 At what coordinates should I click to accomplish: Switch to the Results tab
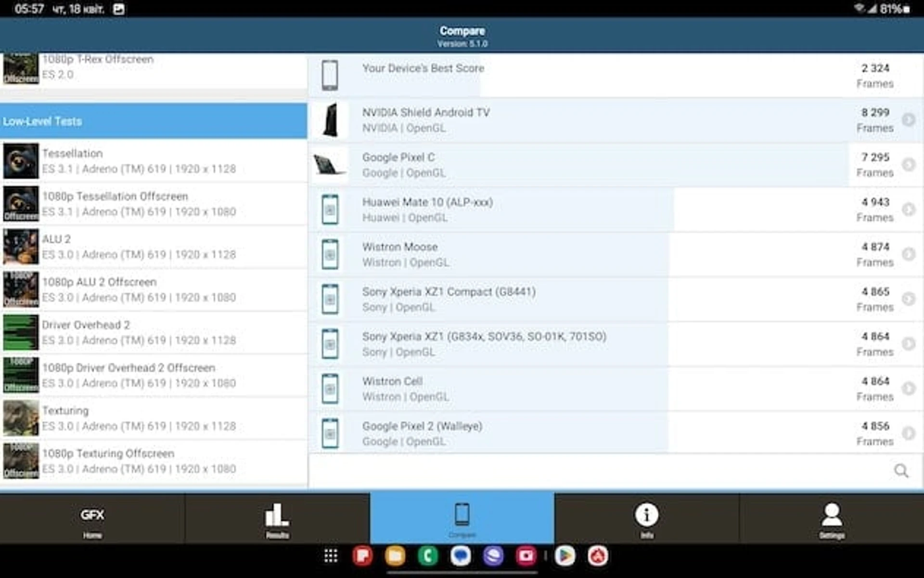(277, 518)
